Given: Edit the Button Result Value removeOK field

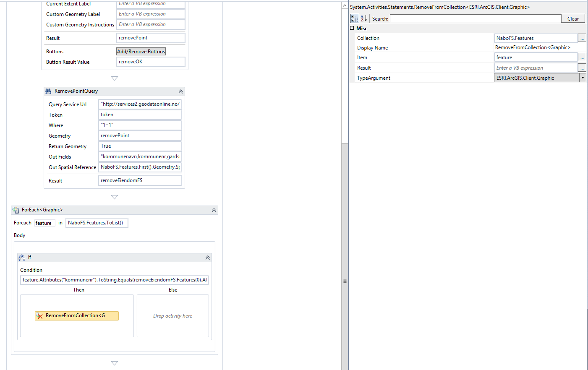Looking at the screenshot, I should [151, 62].
